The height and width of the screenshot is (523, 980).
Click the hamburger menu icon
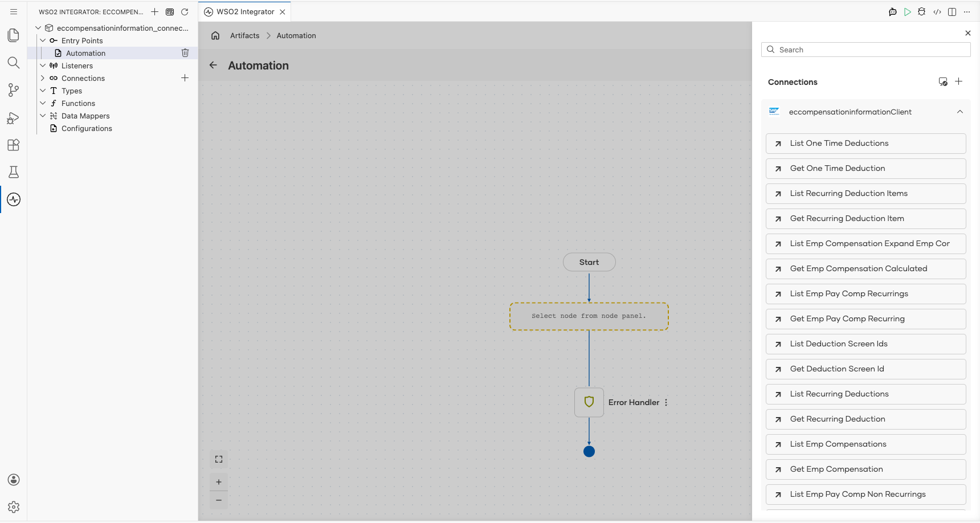pos(14,11)
